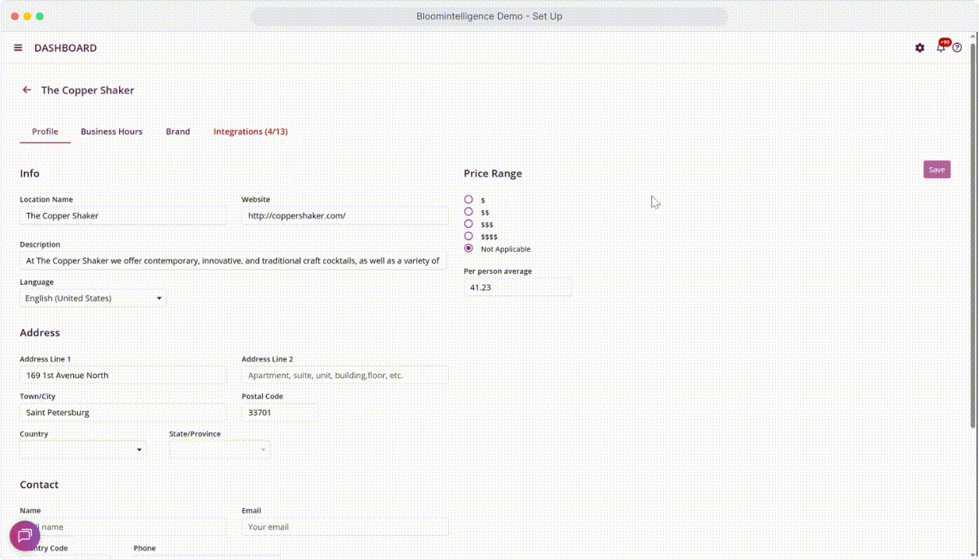Open the Language dropdown
This screenshot has height=560, width=979.
tap(93, 299)
